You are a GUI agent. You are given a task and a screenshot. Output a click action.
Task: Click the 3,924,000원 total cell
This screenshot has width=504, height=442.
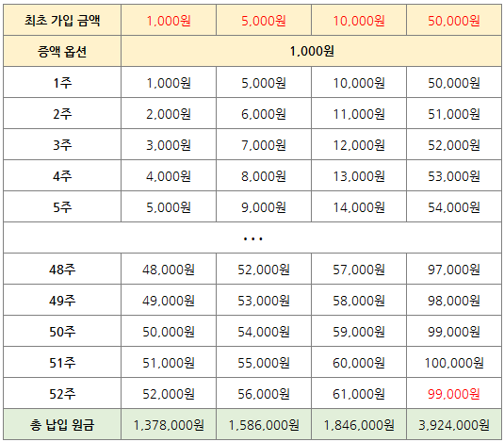[454, 424]
